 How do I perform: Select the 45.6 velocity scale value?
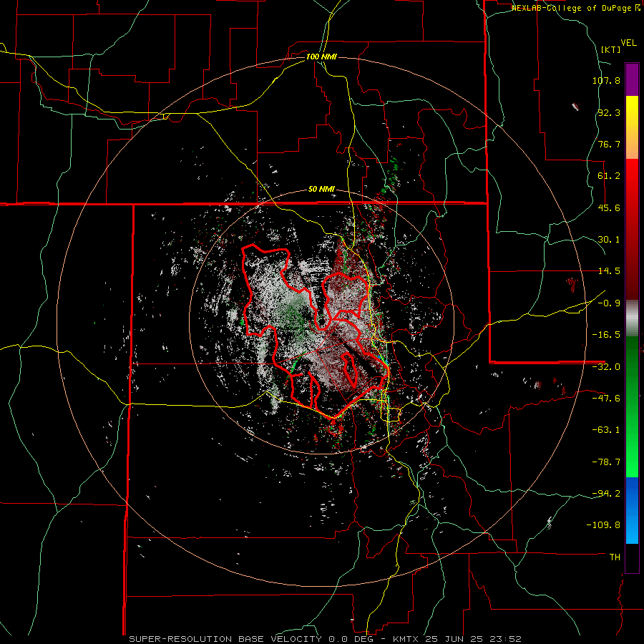click(x=609, y=208)
